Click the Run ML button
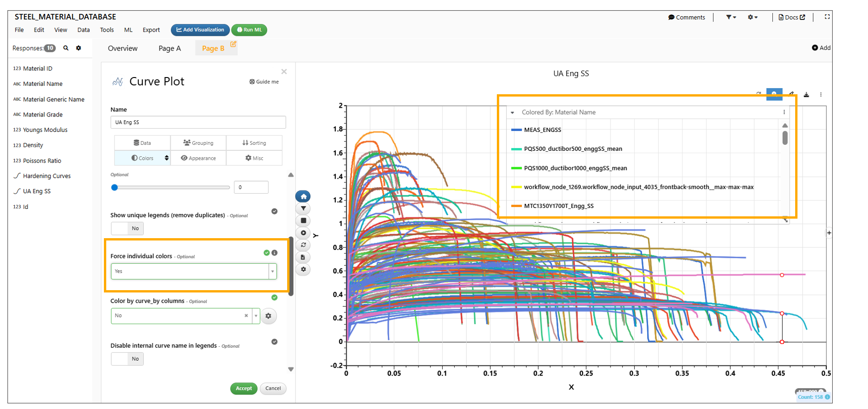 pos(249,30)
